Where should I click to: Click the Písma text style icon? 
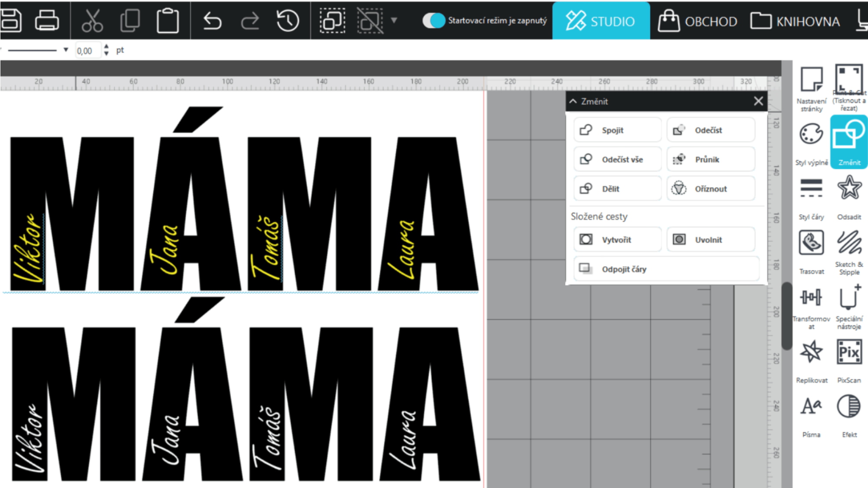pos(811,406)
